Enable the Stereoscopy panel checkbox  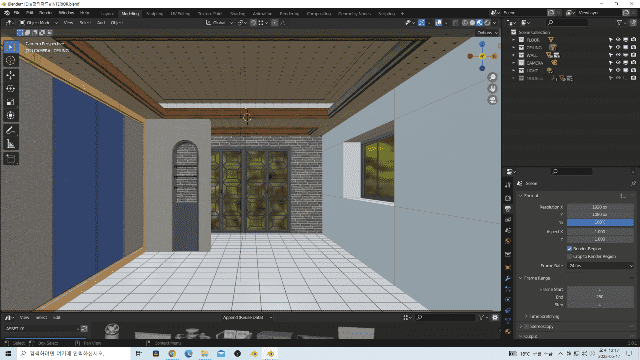[527, 327]
